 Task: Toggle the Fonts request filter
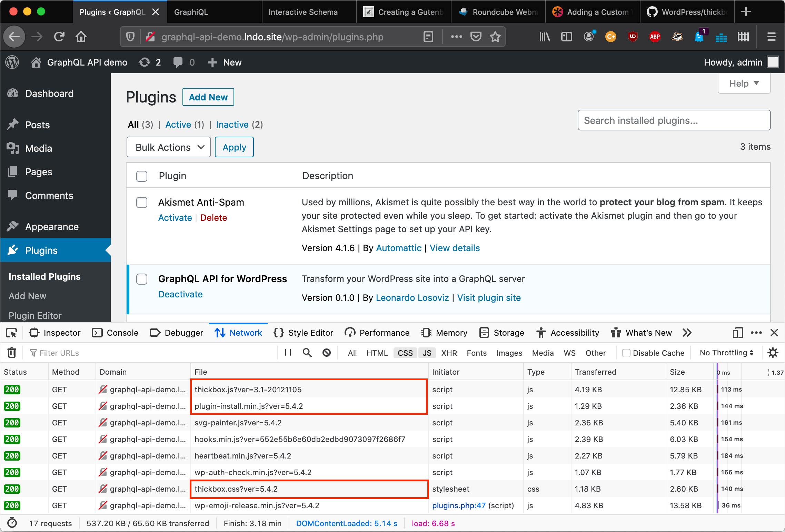[477, 353]
